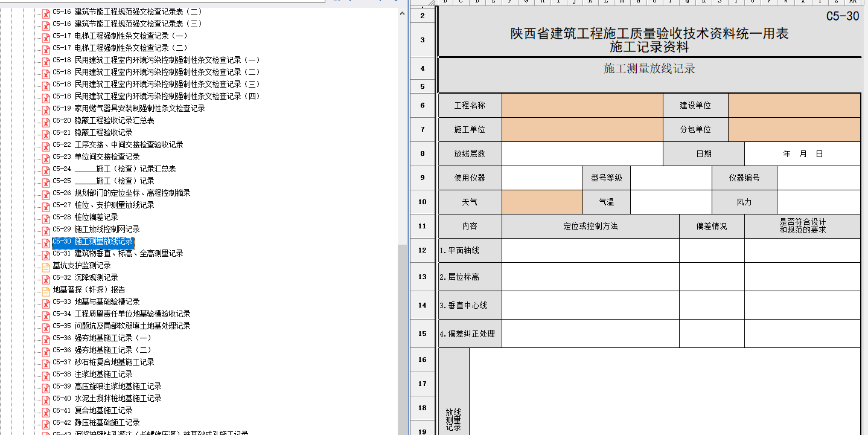868x435 pixels.
Task: Click the 使用仪器 value cell
Action: click(542, 178)
